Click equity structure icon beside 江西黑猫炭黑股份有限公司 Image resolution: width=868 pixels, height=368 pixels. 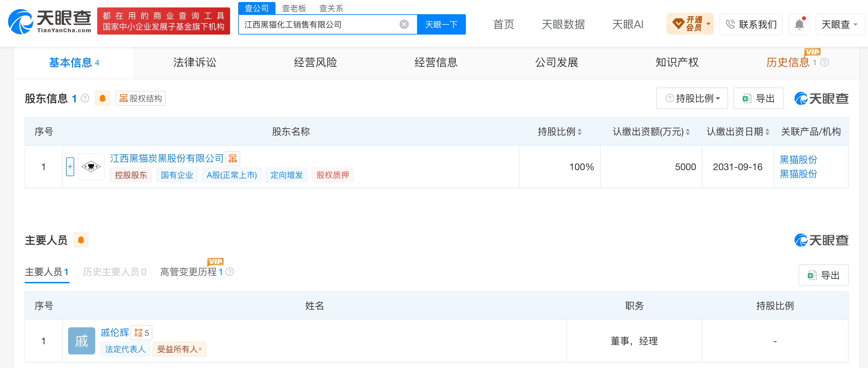click(x=233, y=158)
